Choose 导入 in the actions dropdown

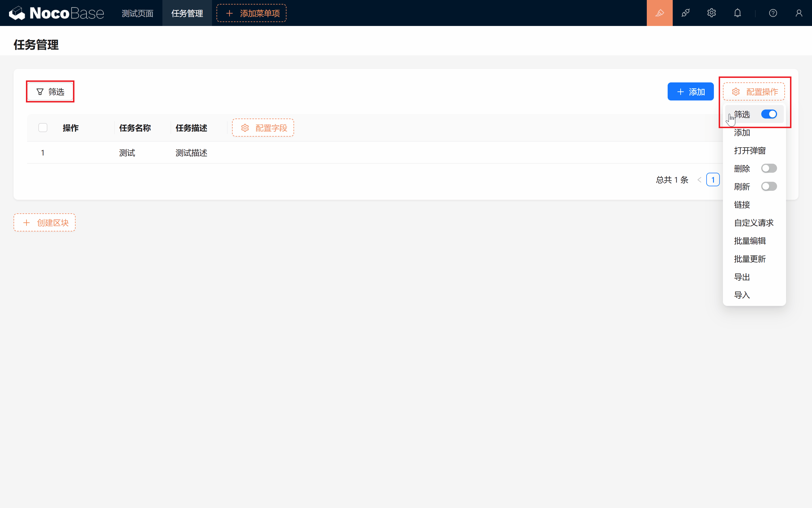coord(754,295)
